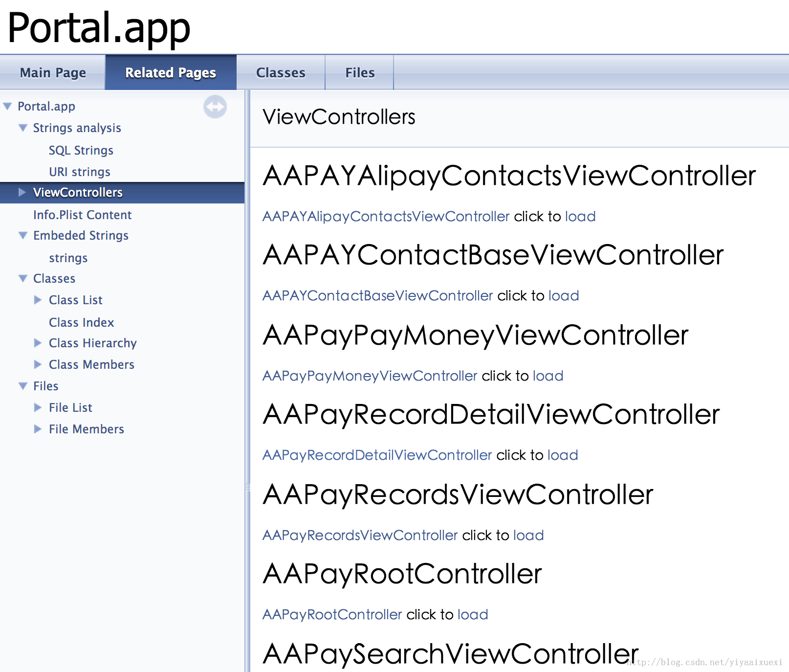Click load for AAPayPayMoneyViewController
Viewport: 789px width, 672px height.
(x=548, y=376)
